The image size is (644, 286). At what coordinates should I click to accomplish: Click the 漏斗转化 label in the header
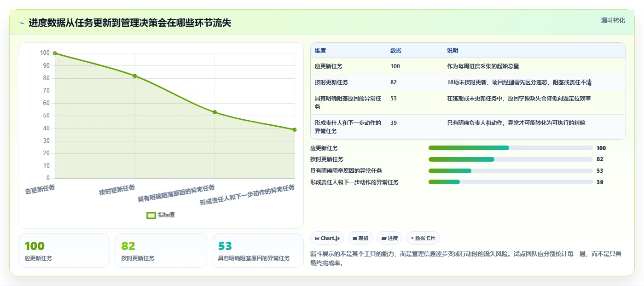point(613,20)
